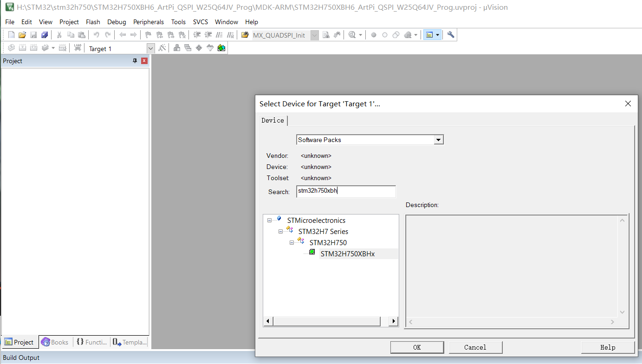Open the MX_QUADSPI_Init search dropdown
The height and width of the screenshot is (364, 642).
click(314, 35)
